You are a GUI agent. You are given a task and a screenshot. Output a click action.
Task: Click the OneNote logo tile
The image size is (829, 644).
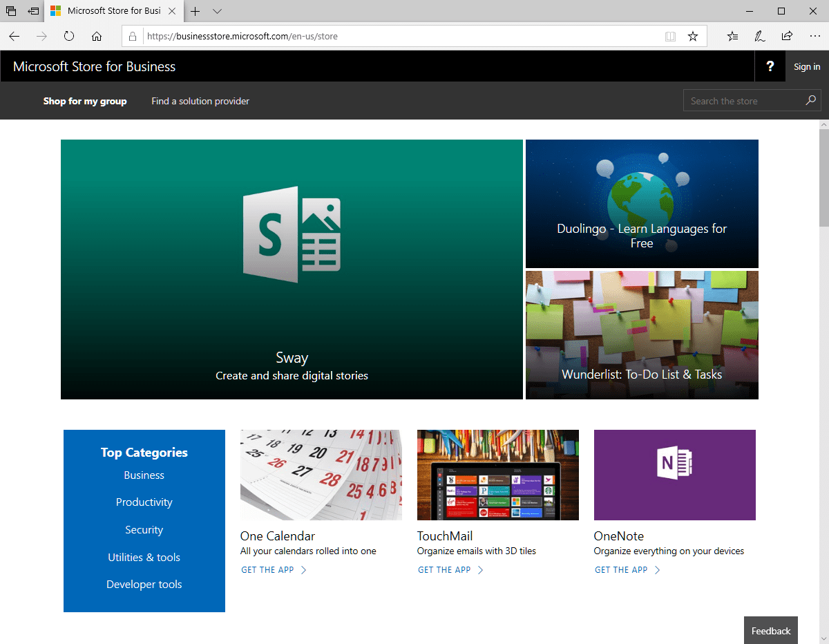[675, 475]
